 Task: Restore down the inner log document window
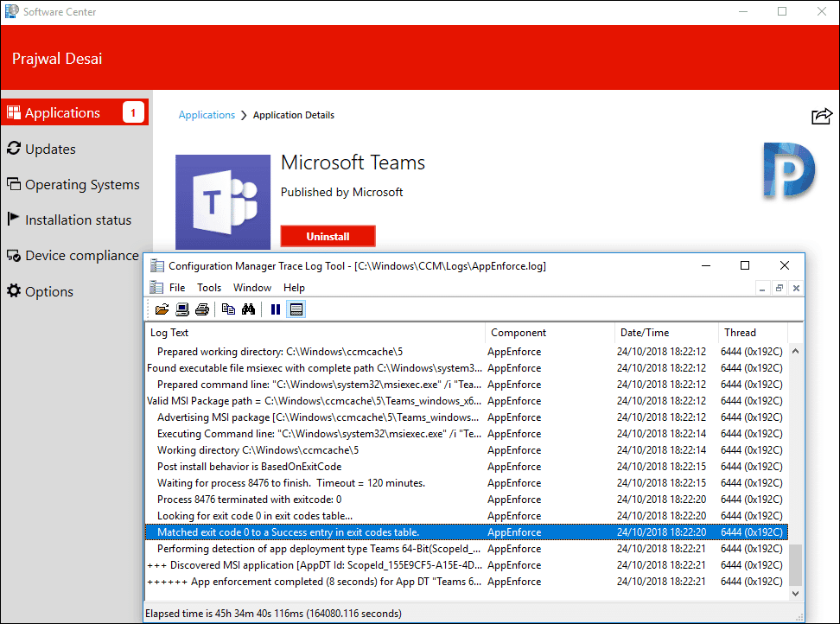click(779, 288)
